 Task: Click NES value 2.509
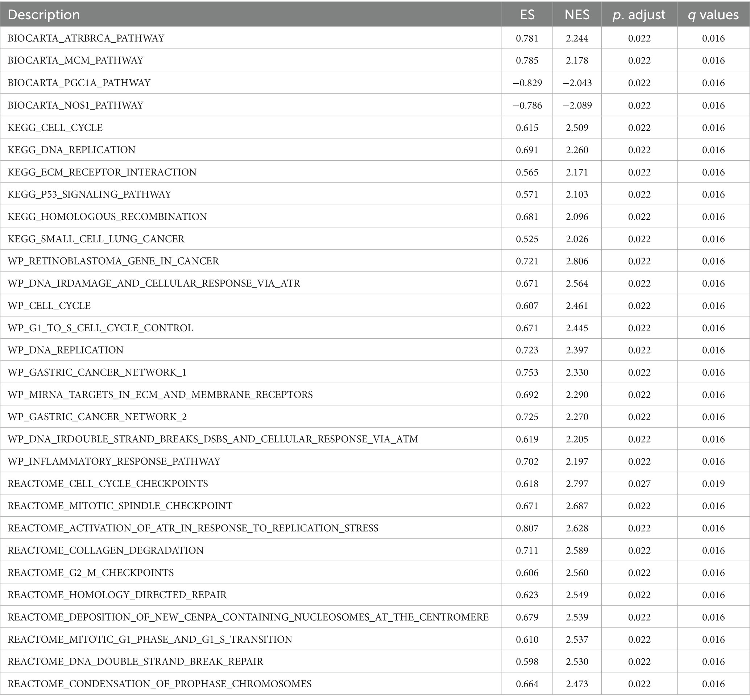[x=577, y=128]
